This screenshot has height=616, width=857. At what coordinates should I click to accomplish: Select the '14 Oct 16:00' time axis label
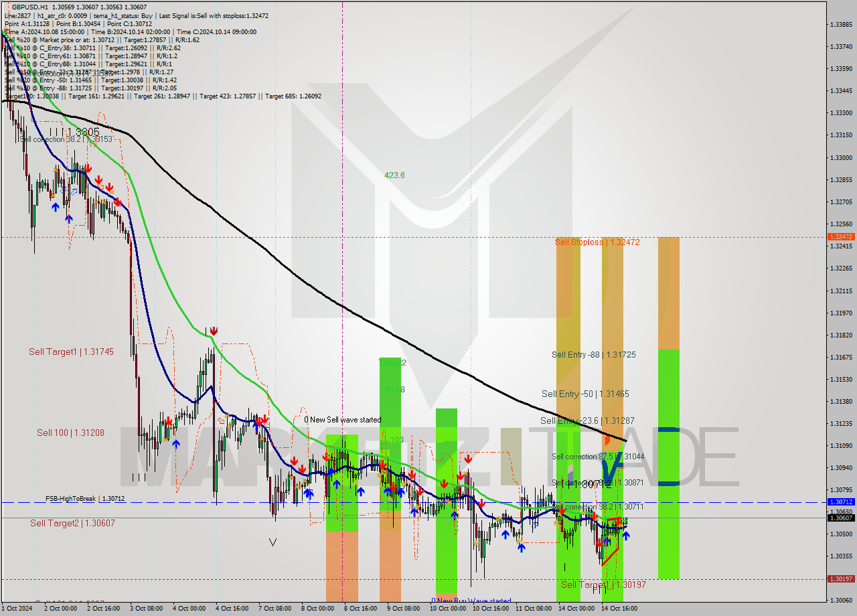619,609
